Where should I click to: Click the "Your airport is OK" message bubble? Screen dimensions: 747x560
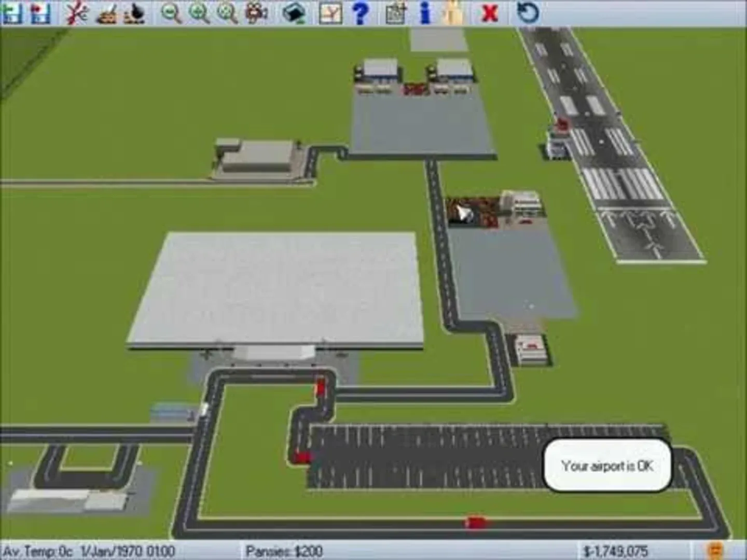coord(607,466)
